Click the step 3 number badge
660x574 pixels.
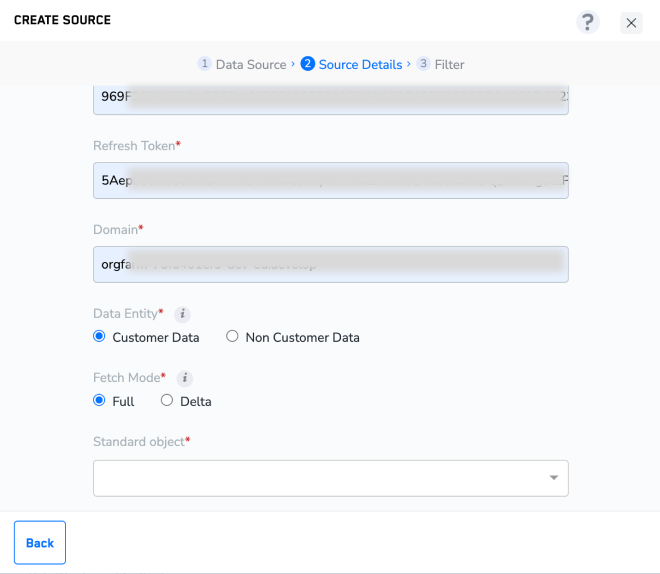423,64
